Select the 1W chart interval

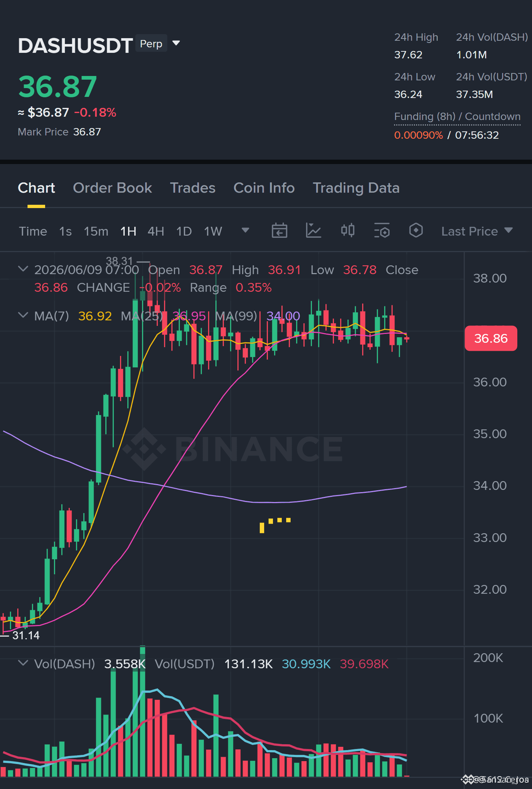(213, 231)
